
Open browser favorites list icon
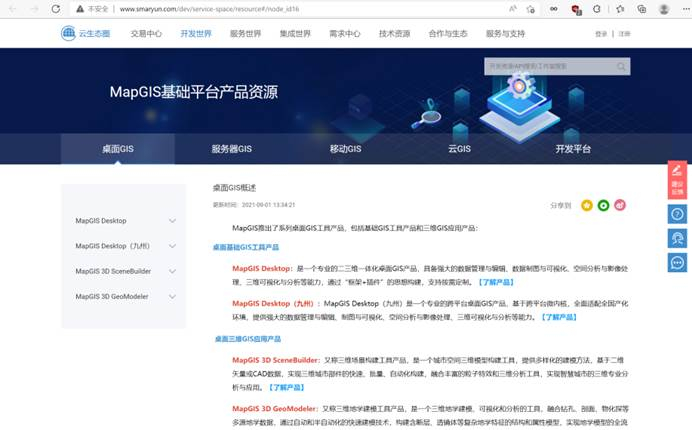tap(620, 9)
